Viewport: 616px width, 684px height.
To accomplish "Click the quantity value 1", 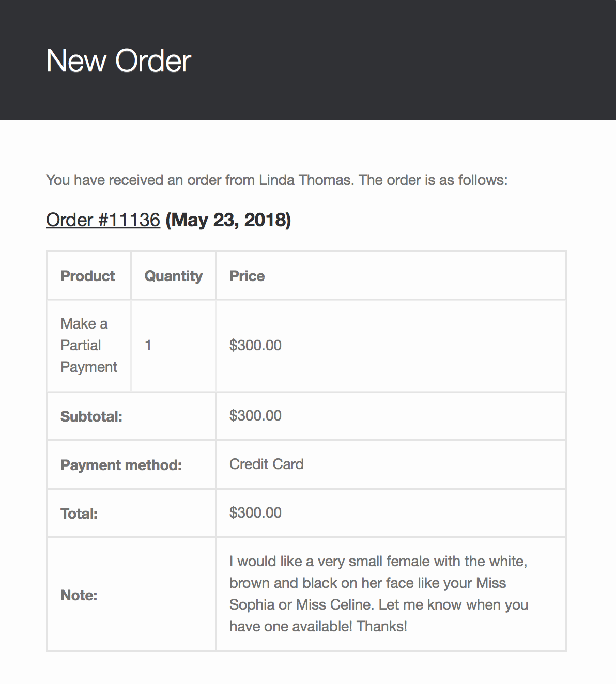I will (x=148, y=345).
